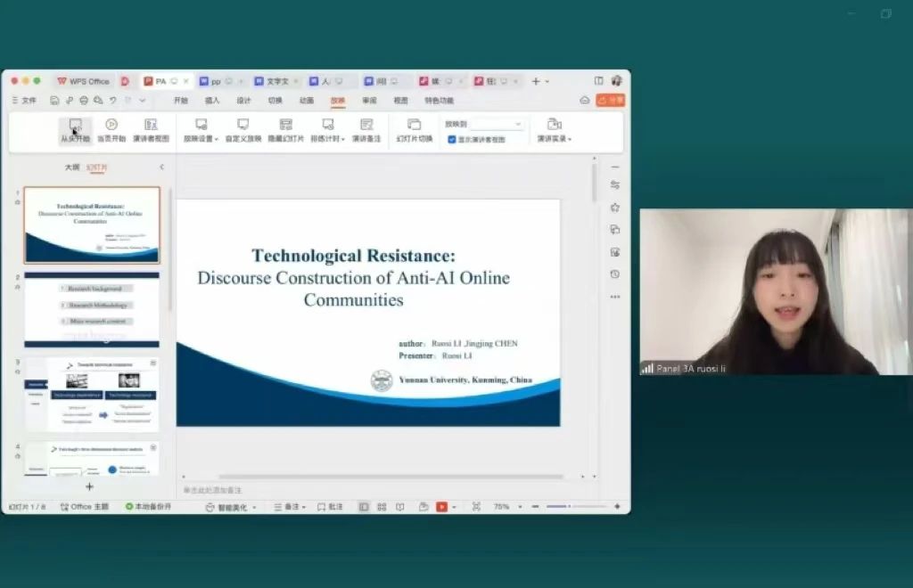The width and height of the screenshot is (913, 588).
Task: Open the Insert (插入) ribbon tab
Action: tap(212, 101)
